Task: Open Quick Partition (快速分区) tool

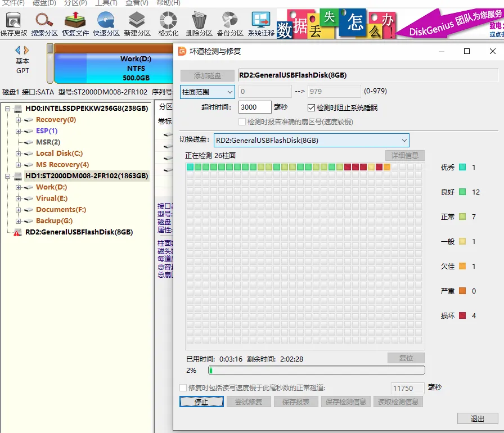Action: (x=106, y=24)
